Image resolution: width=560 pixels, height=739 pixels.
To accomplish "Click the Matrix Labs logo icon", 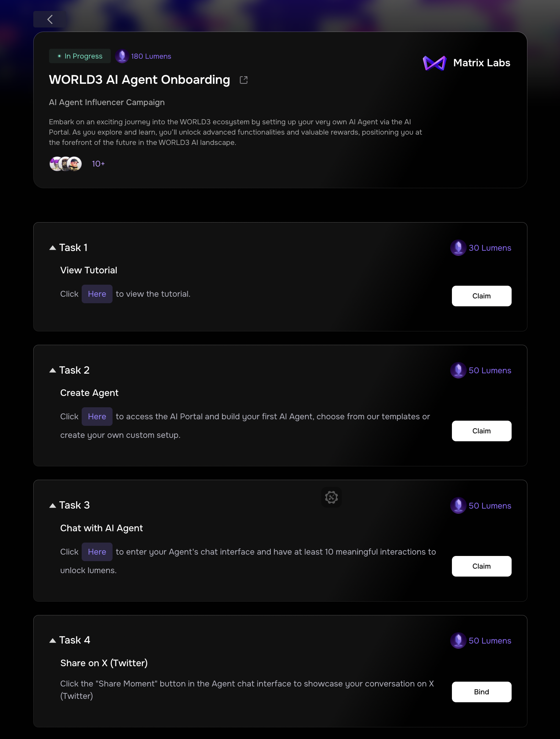I will coord(434,63).
